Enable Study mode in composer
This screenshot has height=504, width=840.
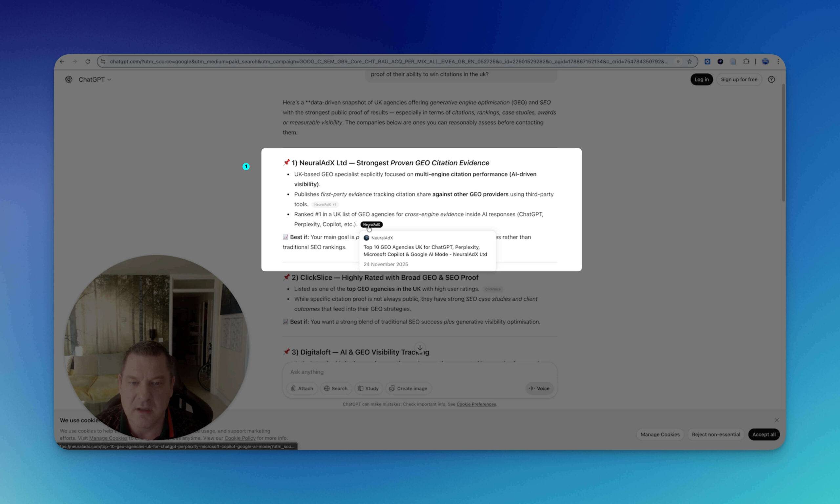tap(368, 389)
